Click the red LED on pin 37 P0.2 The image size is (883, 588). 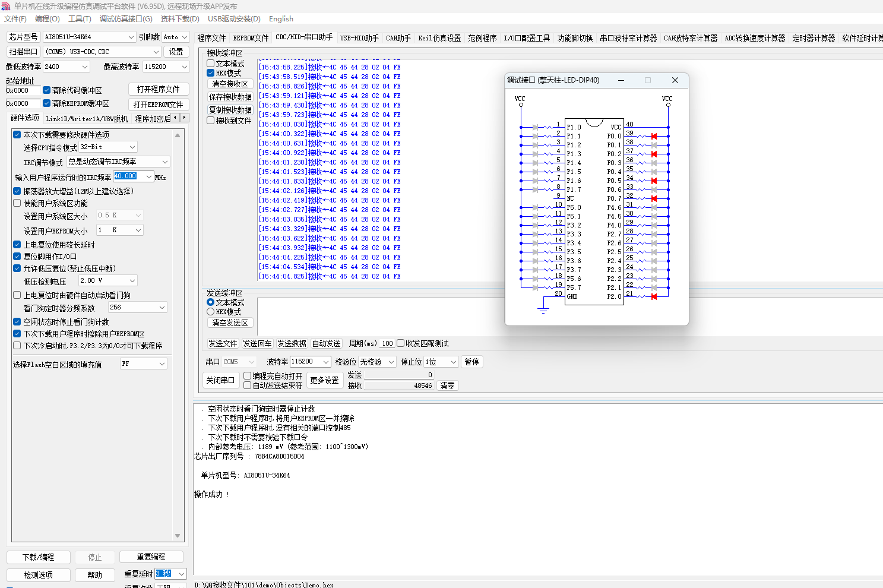pyautogui.click(x=654, y=154)
